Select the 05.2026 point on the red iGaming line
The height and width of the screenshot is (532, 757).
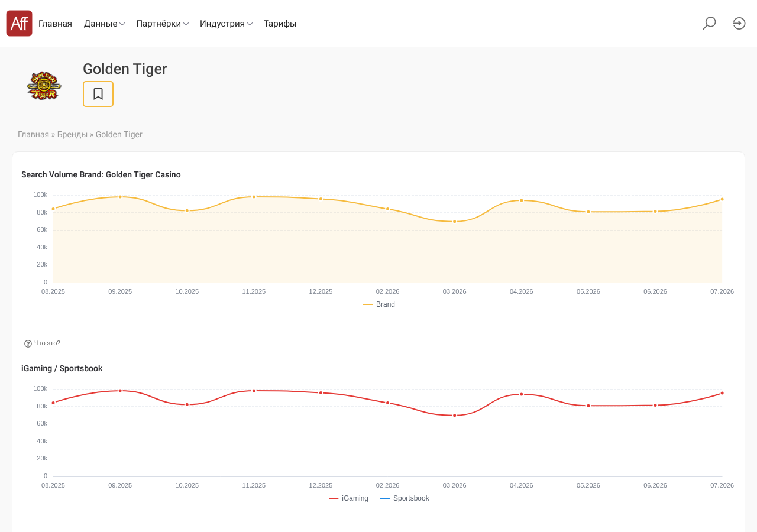(588, 406)
